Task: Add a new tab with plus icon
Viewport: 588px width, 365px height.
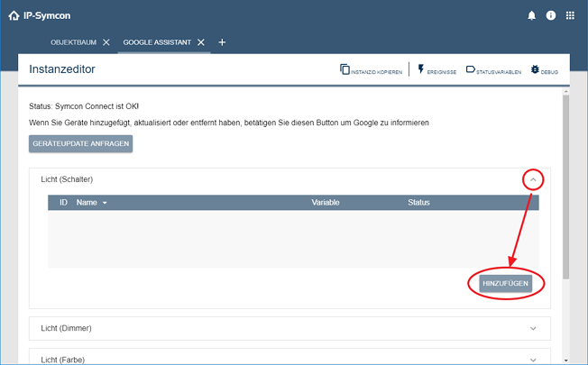Action: [x=222, y=42]
